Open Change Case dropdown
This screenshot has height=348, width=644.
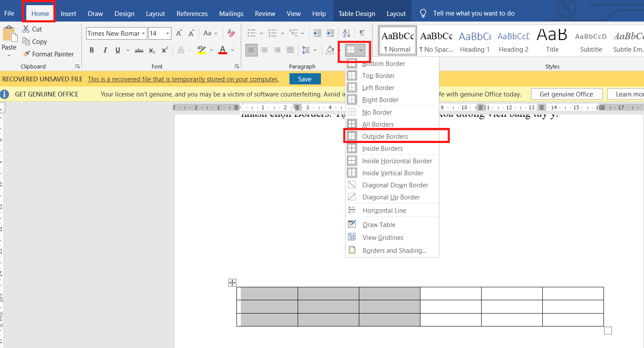pos(210,33)
